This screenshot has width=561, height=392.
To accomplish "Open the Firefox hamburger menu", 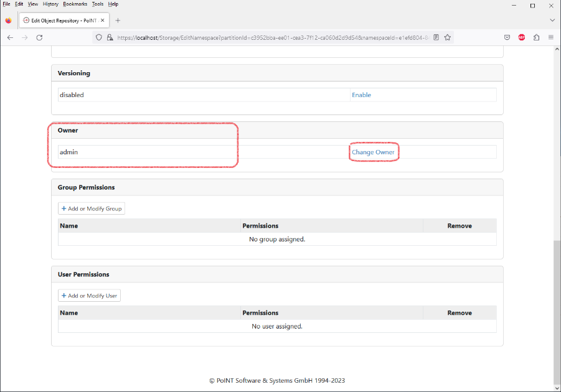I will (551, 37).
